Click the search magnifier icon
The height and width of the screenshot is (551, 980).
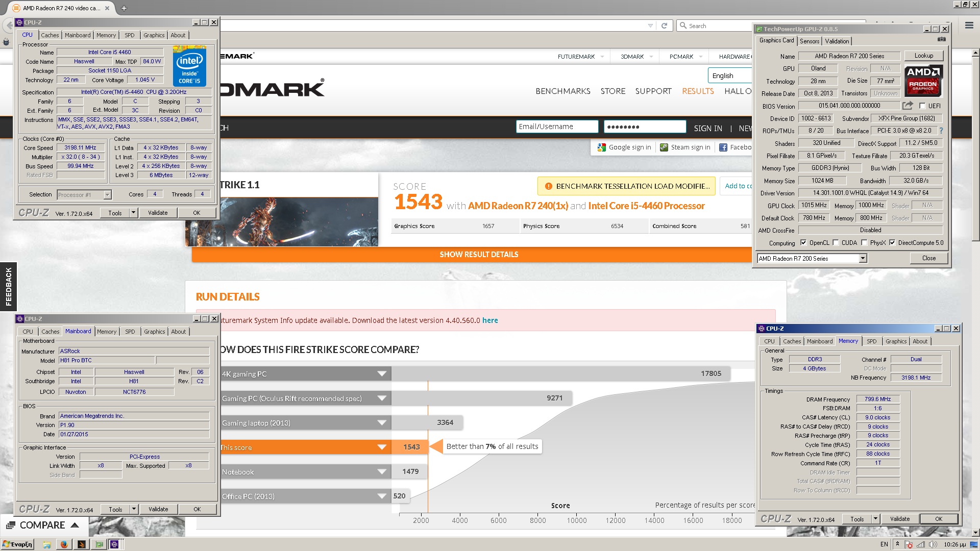click(683, 26)
